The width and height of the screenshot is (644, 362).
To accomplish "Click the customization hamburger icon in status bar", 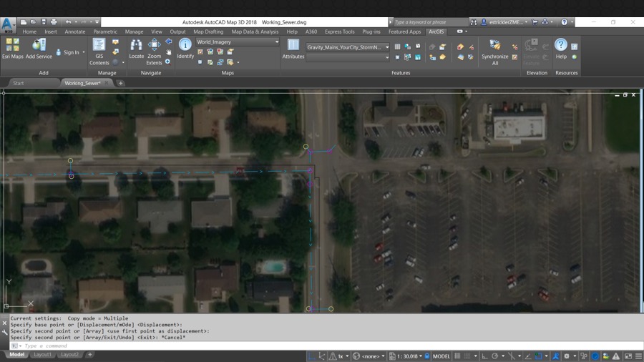I will click(639, 356).
